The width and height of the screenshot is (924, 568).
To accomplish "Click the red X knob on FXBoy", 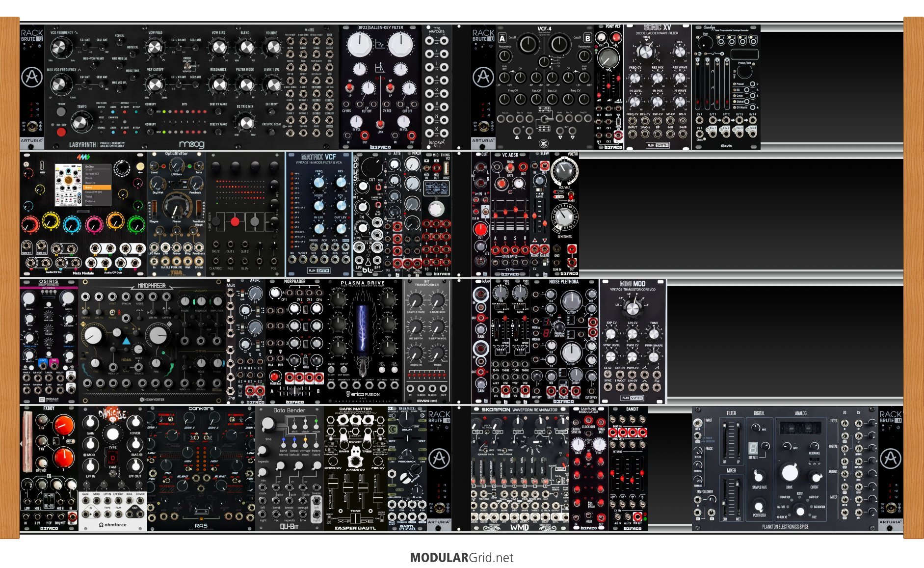I will [x=63, y=426].
